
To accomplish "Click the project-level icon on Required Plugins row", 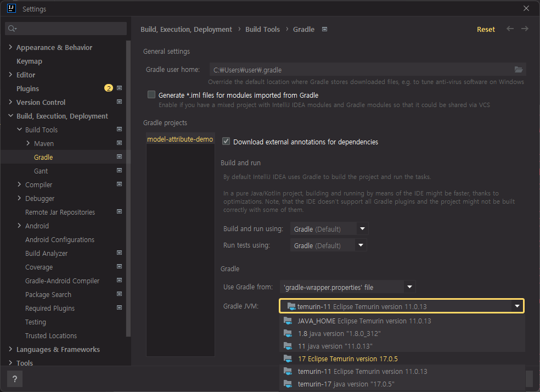I will click(x=120, y=308).
